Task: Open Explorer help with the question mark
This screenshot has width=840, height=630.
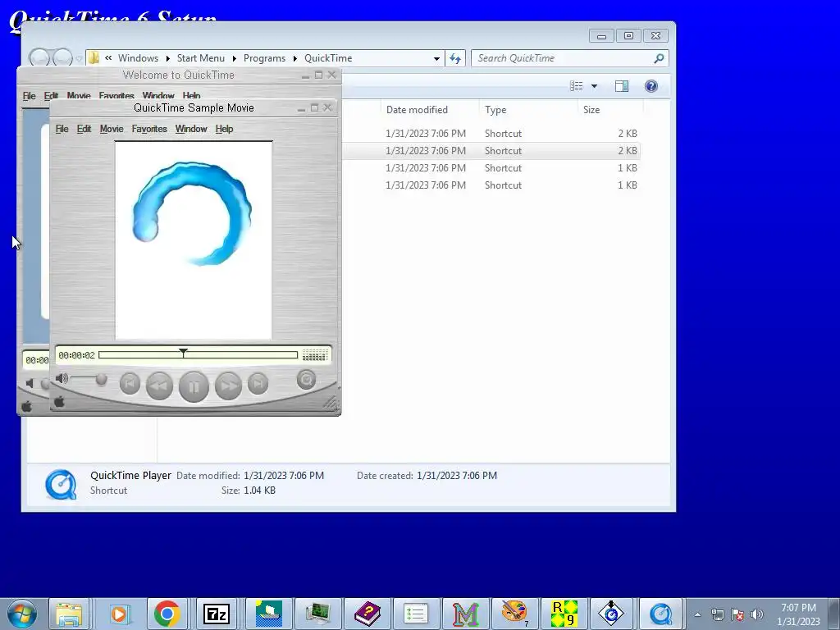Action: (x=651, y=86)
